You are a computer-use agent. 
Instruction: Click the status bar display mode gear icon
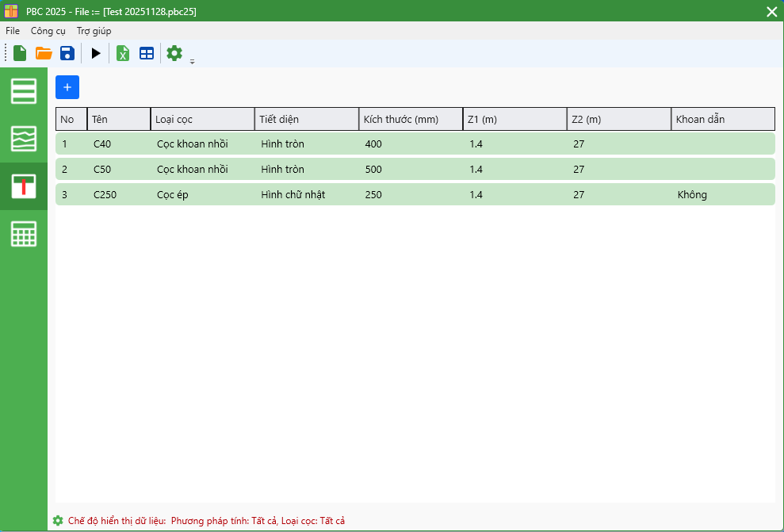pyautogui.click(x=58, y=521)
